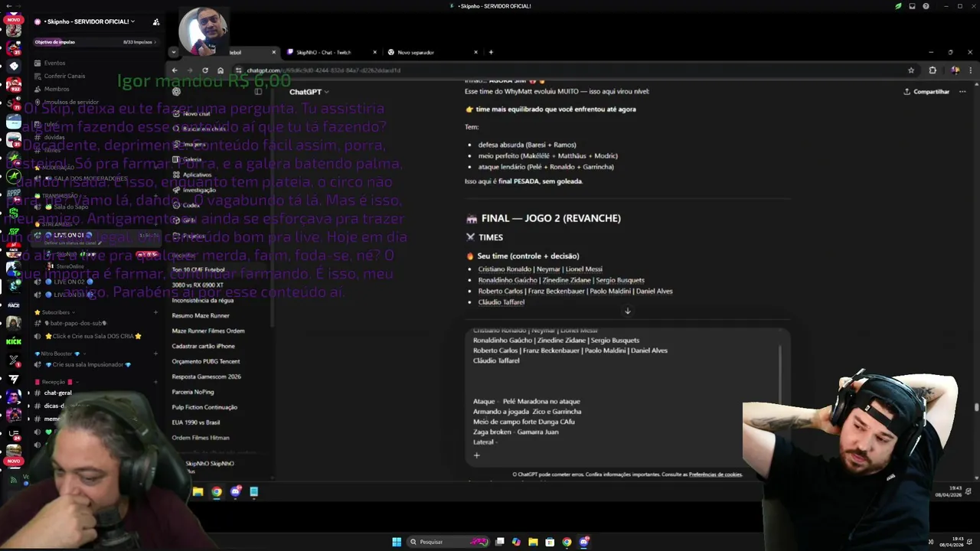Close the Novo separador tab

475,52
